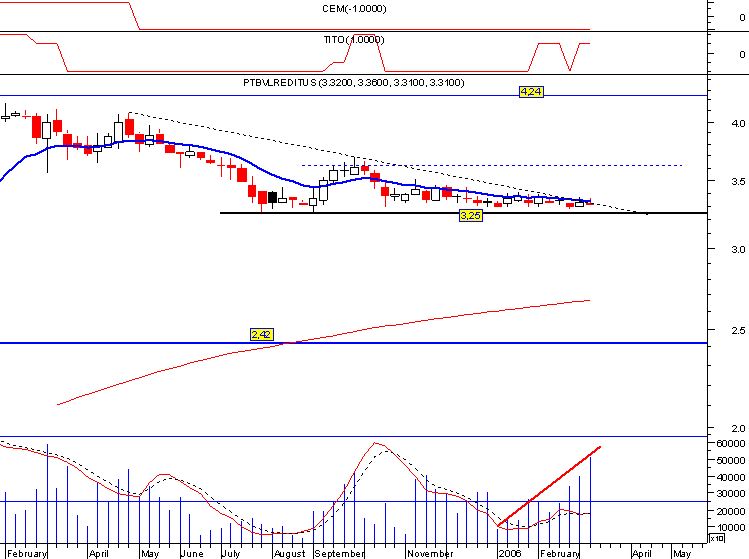Select the CEM(-1.0000) indicator title
The image size is (749, 559).
click(x=354, y=9)
